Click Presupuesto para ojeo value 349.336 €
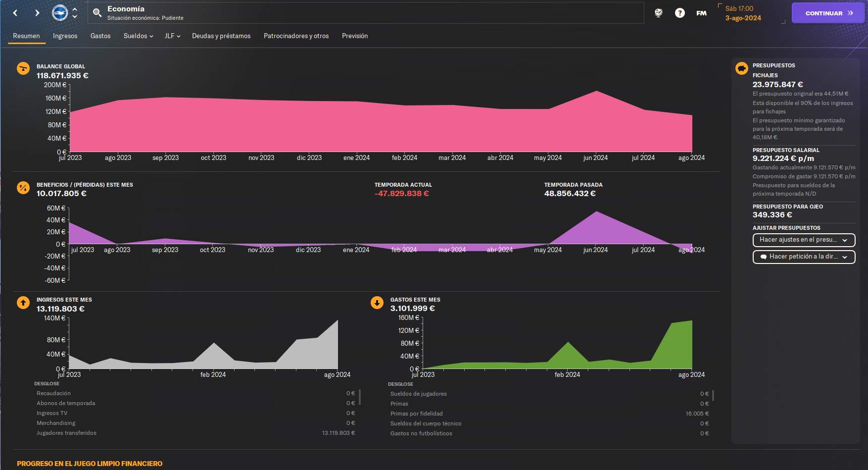The width and height of the screenshot is (868, 470). tap(772, 215)
